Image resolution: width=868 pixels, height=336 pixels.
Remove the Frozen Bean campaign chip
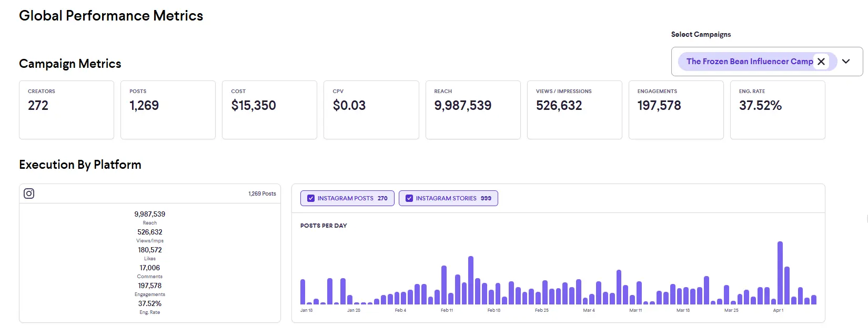point(821,62)
